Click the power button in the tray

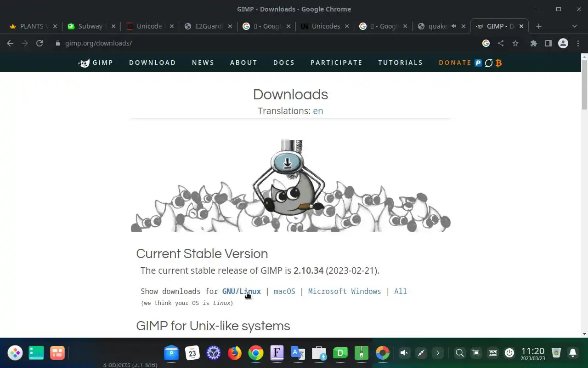click(509, 353)
